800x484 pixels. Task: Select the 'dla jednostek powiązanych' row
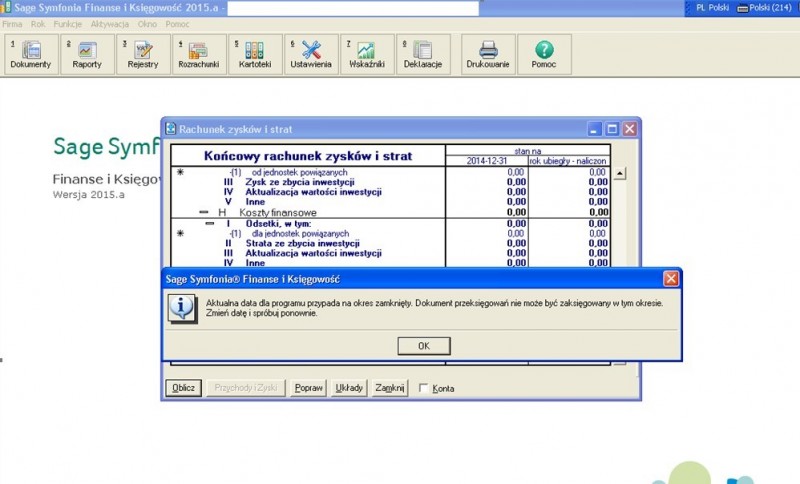(x=390, y=234)
